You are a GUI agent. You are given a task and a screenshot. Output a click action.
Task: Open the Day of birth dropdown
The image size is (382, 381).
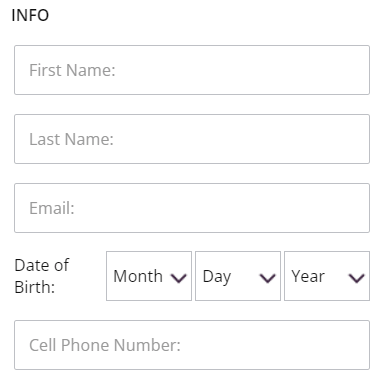pyautogui.click(x=238, y=276)
